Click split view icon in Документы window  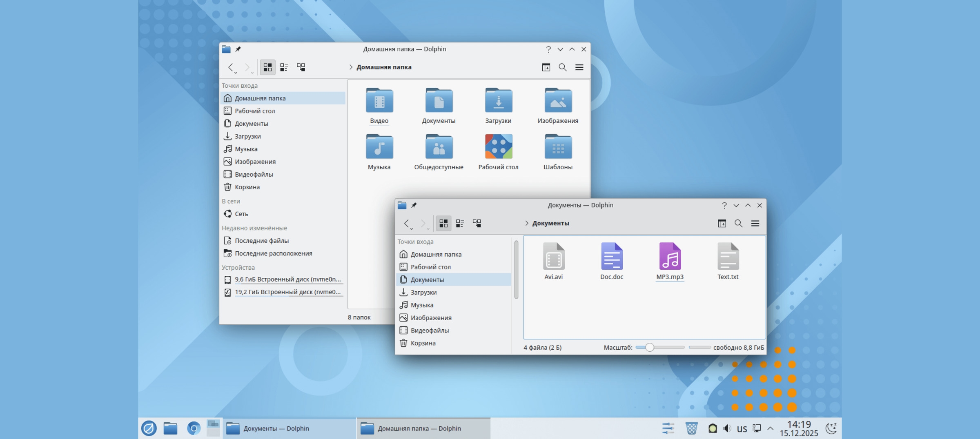[x=722, y=223]
